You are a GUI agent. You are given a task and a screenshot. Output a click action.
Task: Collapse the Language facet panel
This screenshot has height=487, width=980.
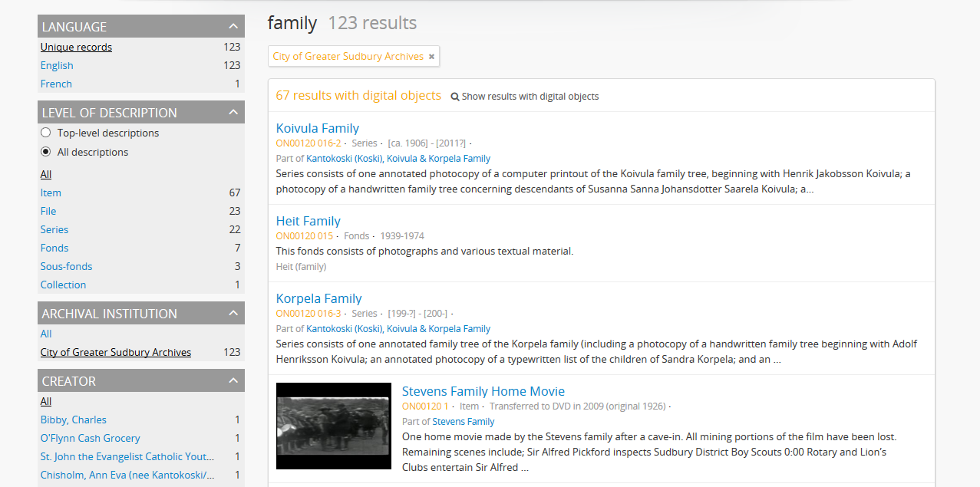[x=233, y=27]
